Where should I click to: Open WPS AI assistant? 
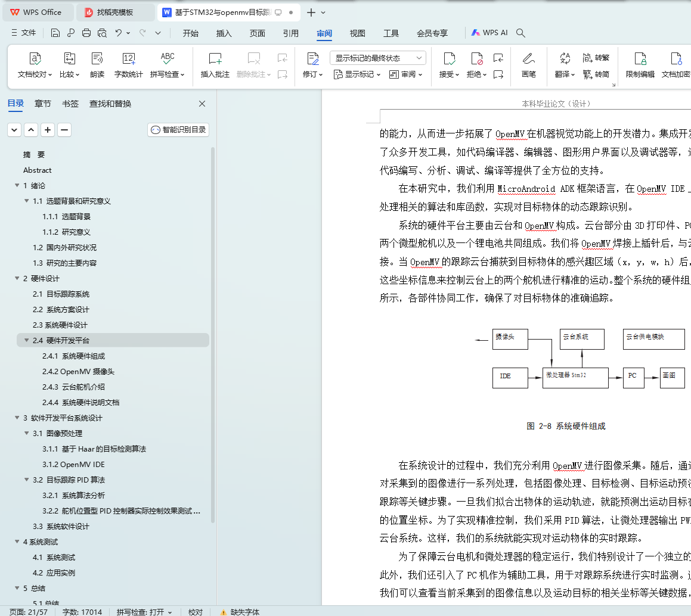click(x=489, y=33)
